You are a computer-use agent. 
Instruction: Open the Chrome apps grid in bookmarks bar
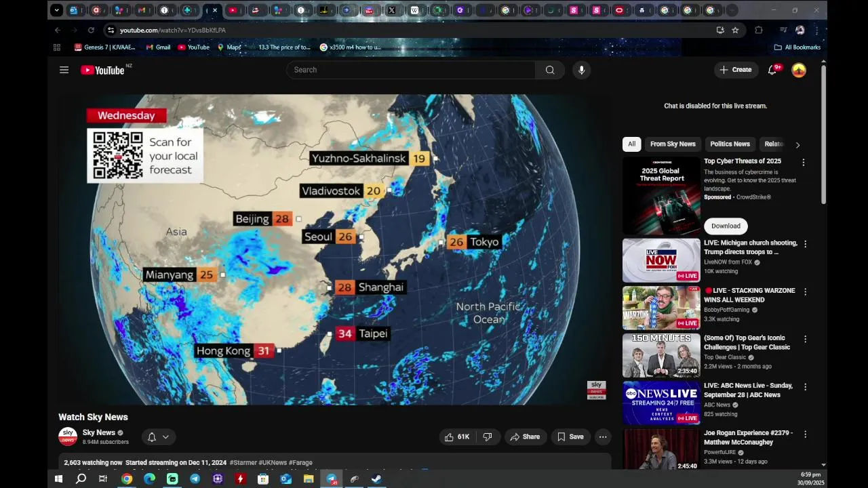tap(57, 47)
